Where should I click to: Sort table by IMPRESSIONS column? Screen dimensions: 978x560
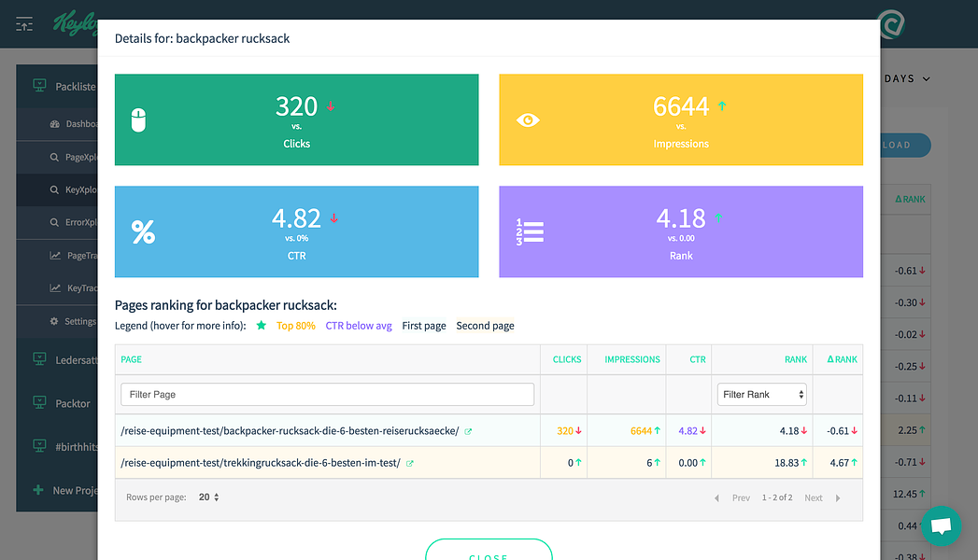tap(631, 359)
